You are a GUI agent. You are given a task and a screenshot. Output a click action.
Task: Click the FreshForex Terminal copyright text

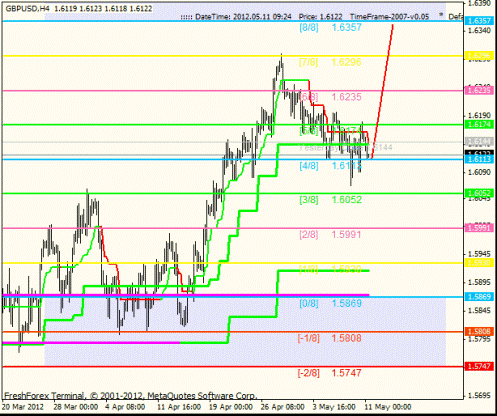coord(130,396)
